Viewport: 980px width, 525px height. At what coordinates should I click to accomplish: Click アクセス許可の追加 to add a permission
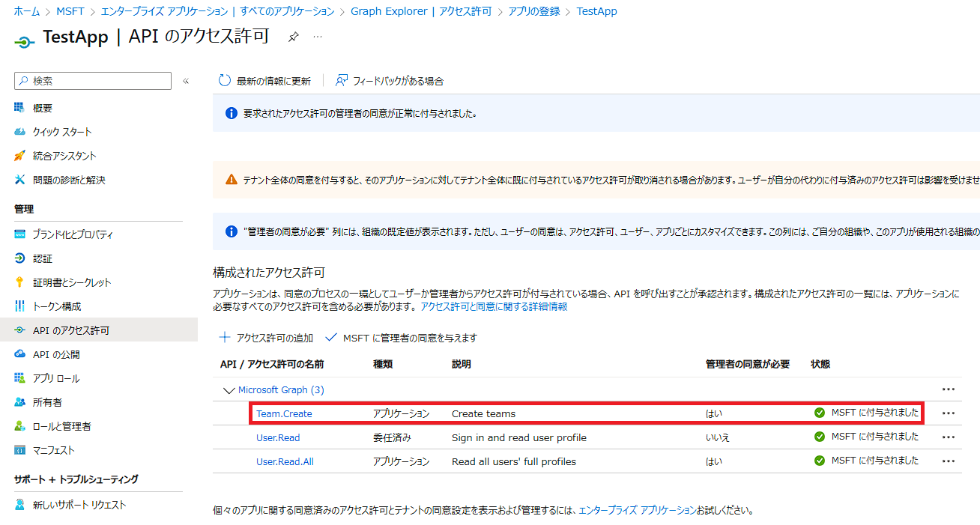(266, 336)
